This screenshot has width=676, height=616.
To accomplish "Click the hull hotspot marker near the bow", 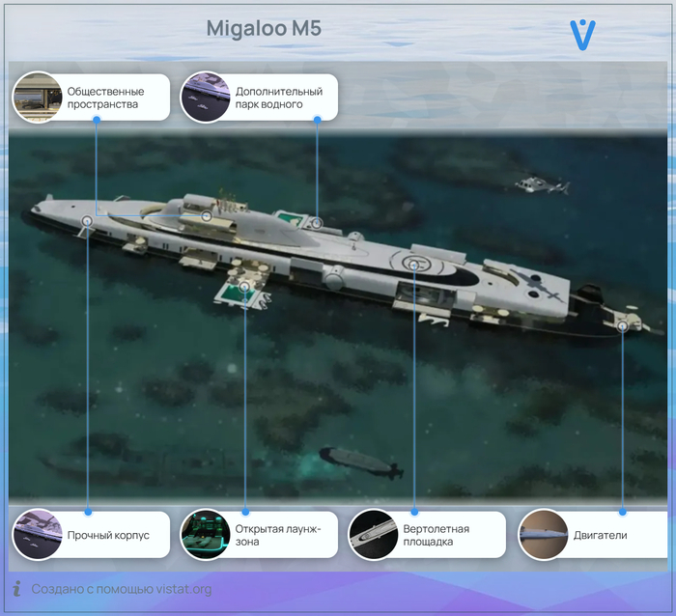I will 87,221.
